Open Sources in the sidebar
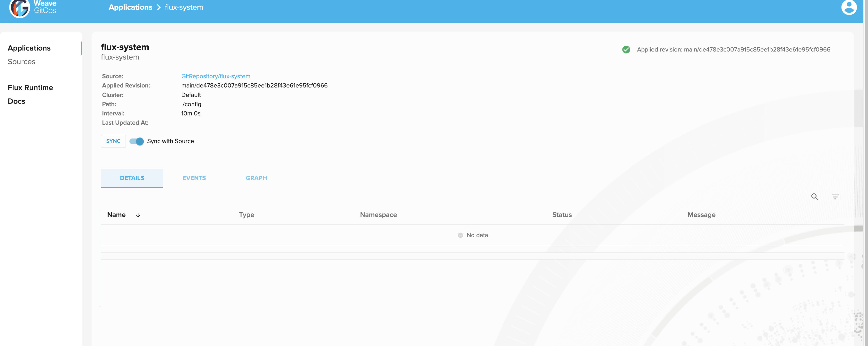 click(x=22, y=61)
